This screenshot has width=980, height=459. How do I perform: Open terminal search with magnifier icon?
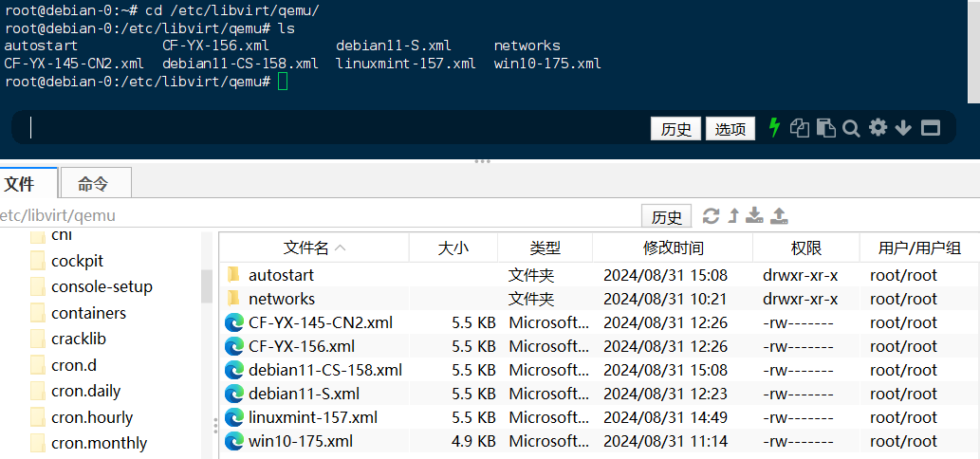(x=851, y=128)
